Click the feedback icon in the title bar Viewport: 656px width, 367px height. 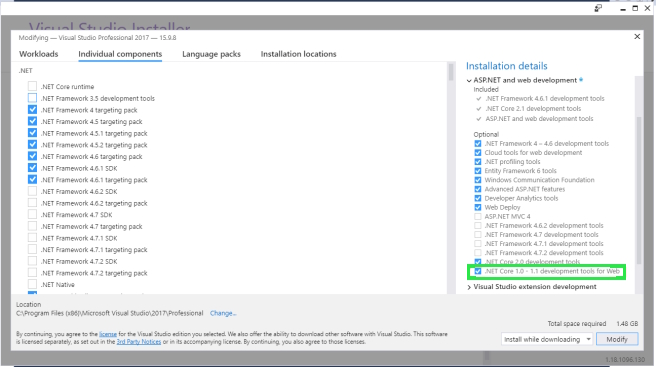598,8
